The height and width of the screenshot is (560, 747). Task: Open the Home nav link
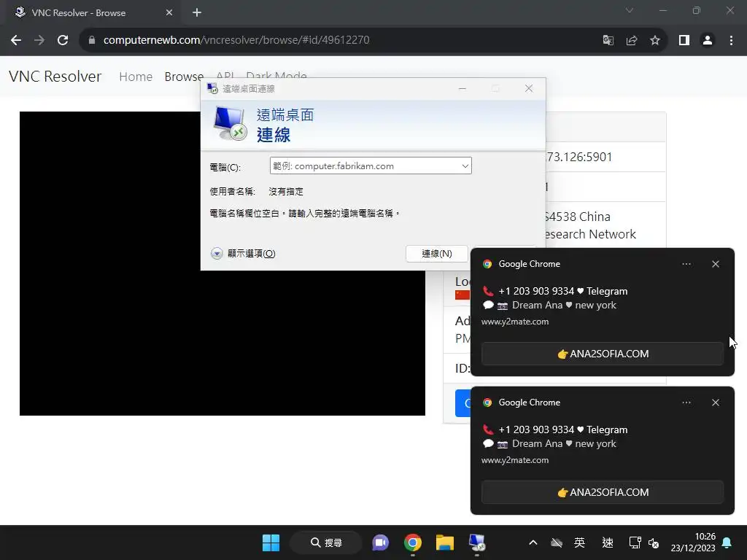point(136,77)
